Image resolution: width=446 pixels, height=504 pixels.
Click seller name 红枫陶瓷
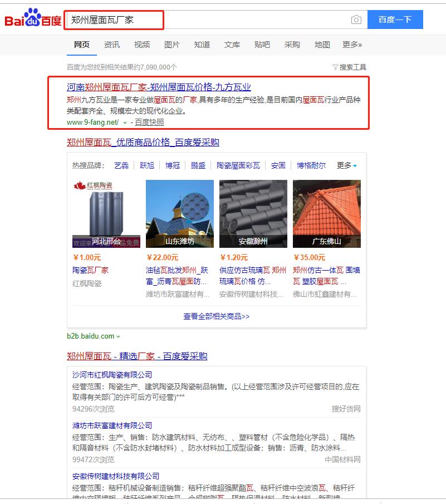pos(87,283)
